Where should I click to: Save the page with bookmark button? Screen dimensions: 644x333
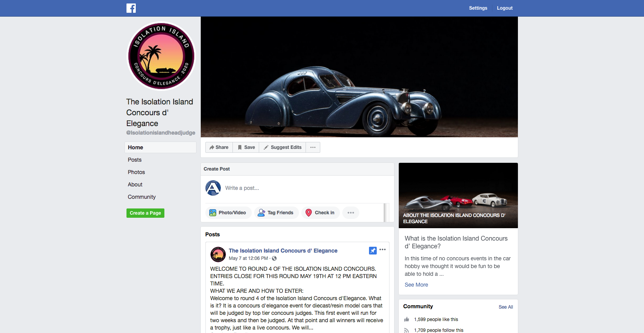[246, 147]
